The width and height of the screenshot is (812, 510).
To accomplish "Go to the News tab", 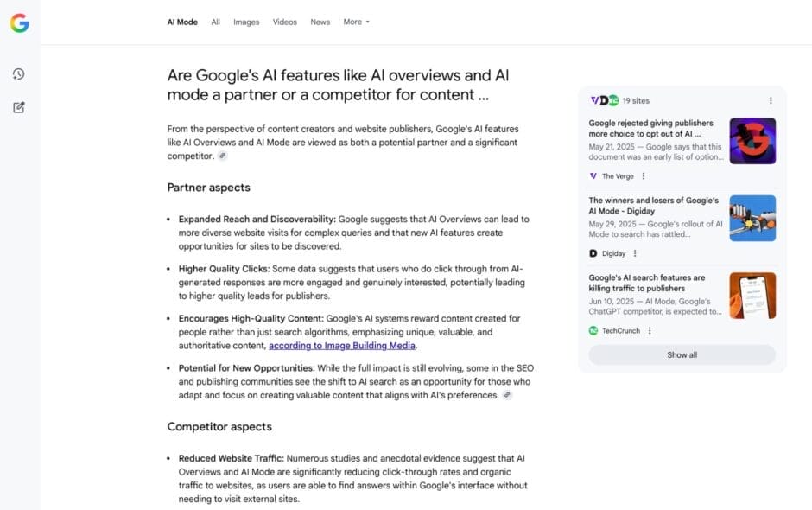I will pos(320,22).
